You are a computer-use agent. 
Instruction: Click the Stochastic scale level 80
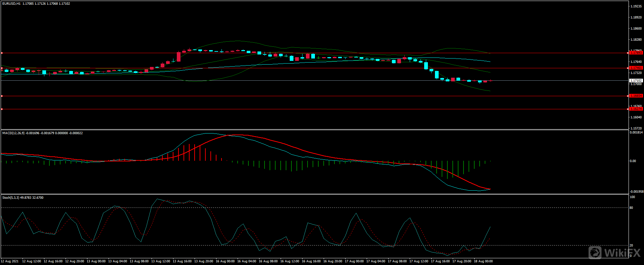[631, 208]
